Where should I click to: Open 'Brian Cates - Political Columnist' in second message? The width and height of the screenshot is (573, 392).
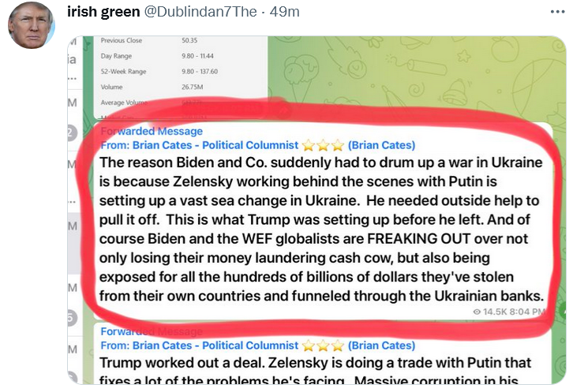pos(215,345)
